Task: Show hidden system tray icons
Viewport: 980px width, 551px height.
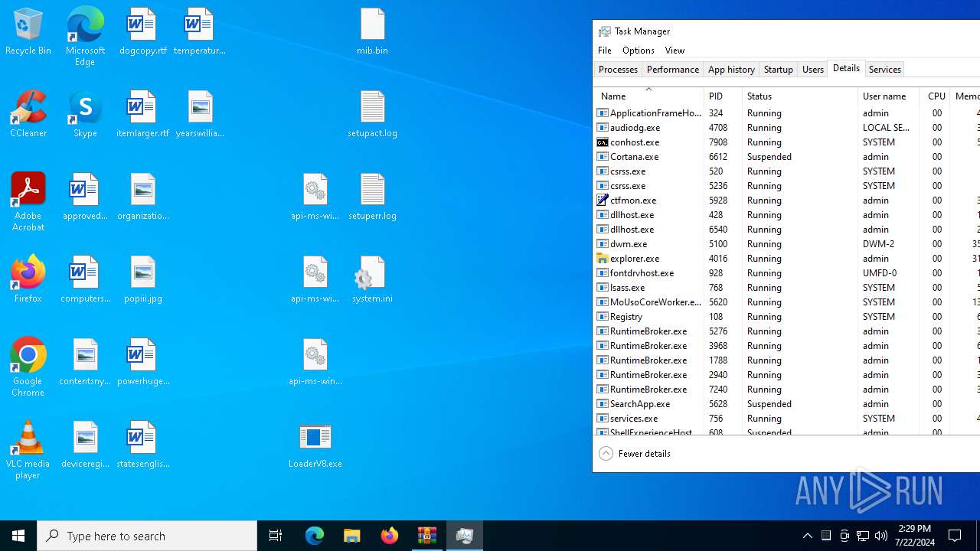Action: [808, 536]
